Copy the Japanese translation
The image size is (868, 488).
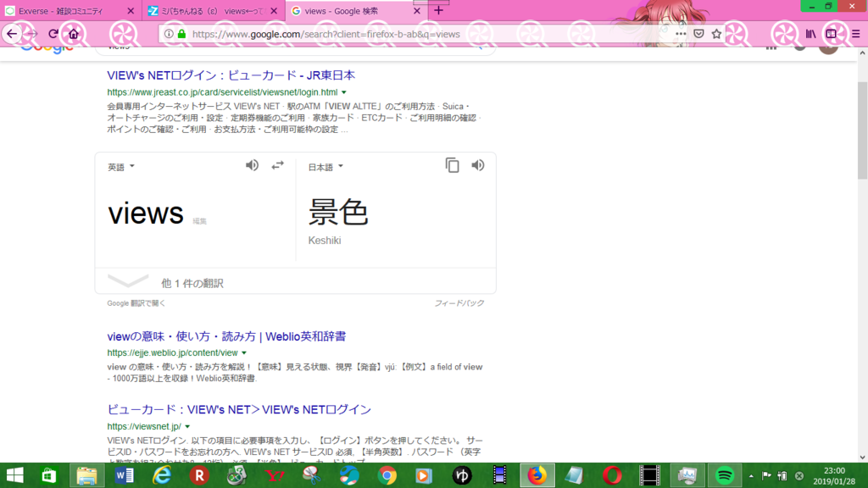[x=453, y=165]
